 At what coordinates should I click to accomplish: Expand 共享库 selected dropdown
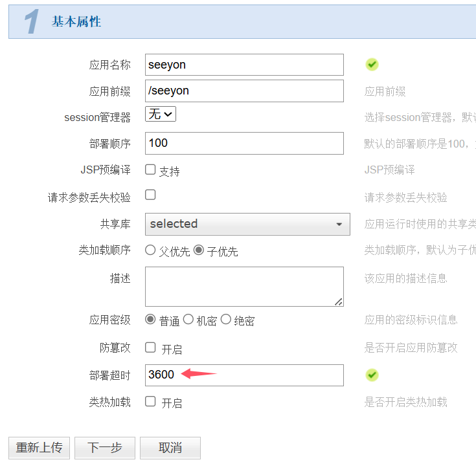coord(247,224)
